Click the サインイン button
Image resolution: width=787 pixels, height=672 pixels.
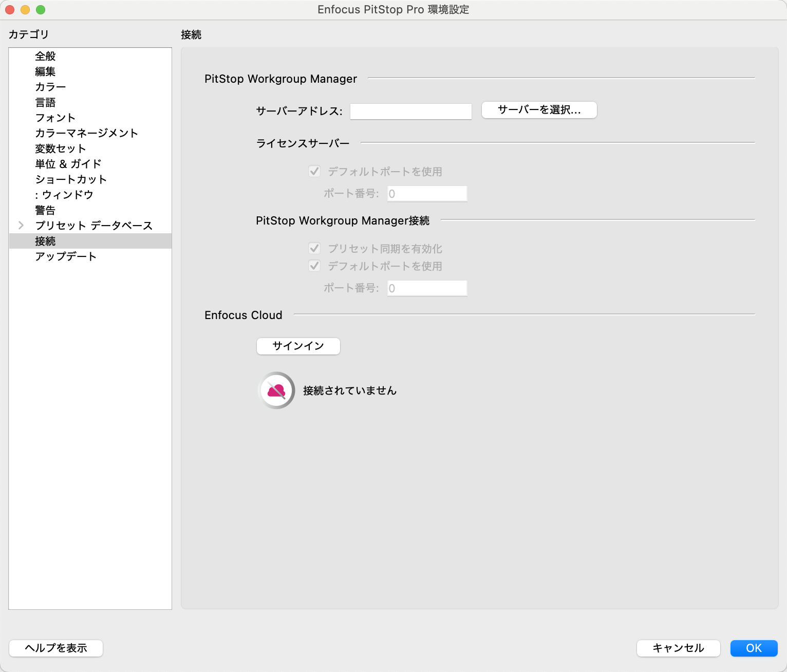[298, 346]
